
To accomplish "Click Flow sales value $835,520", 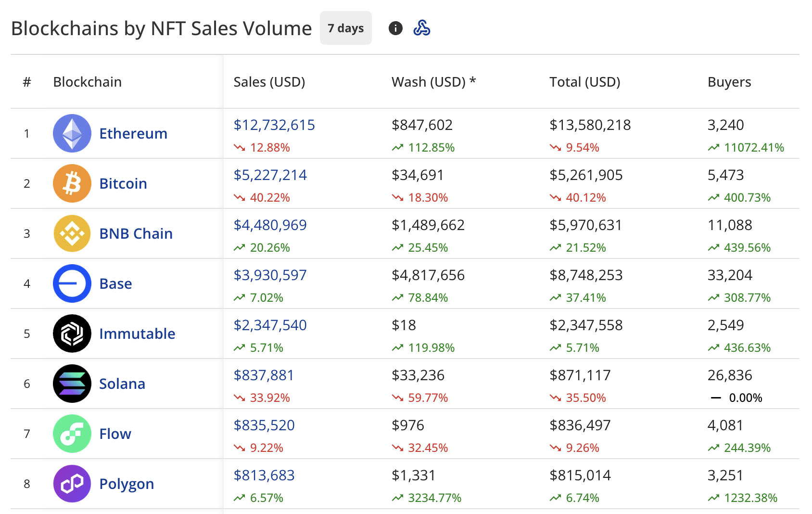I will (264, 425).
